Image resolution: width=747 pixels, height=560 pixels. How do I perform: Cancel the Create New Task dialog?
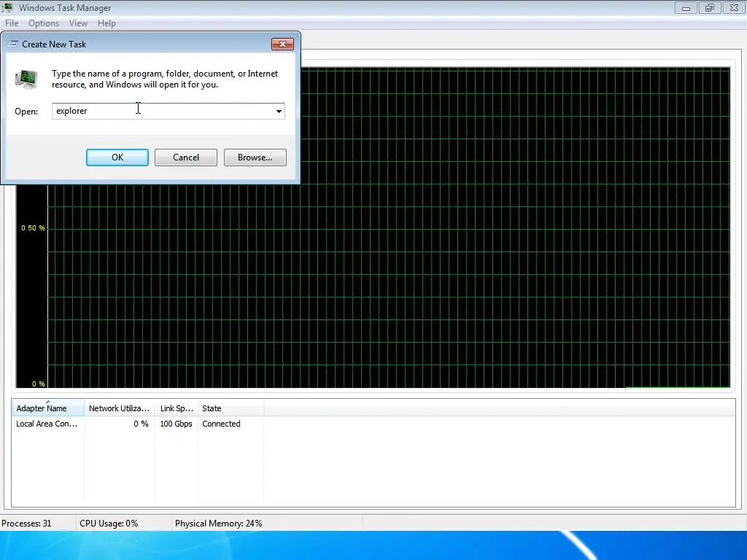(x=186, y=157)
